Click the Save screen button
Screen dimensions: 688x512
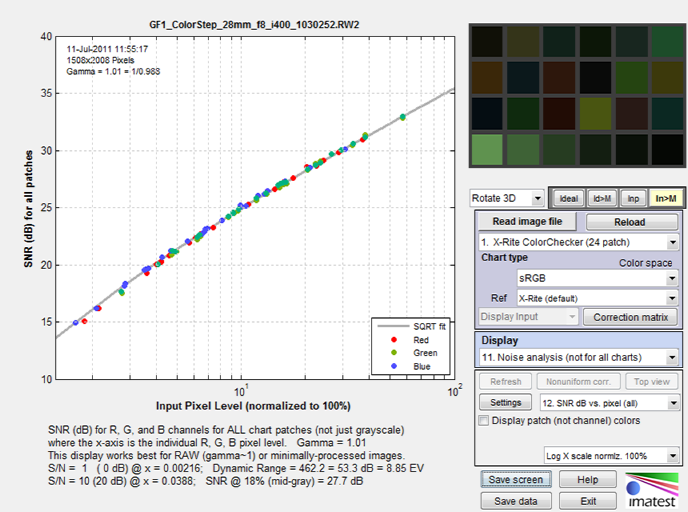[516, 480]
